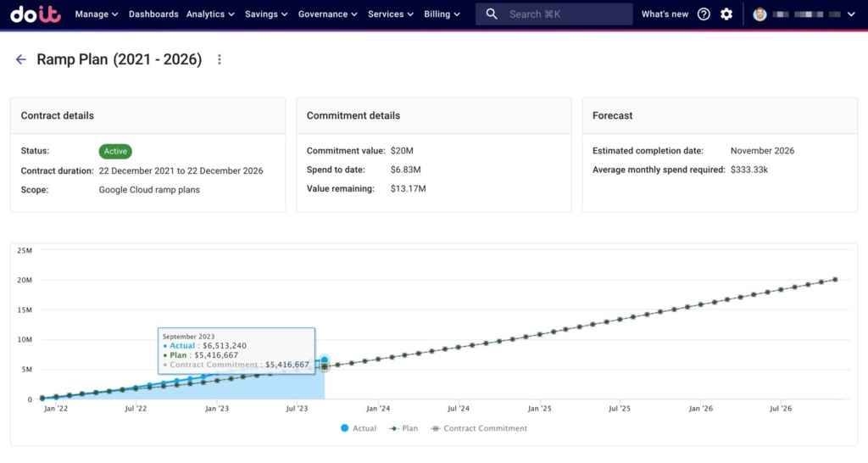Click the search magnifier icon
The image size is (868, 463).
click(492, 14)
